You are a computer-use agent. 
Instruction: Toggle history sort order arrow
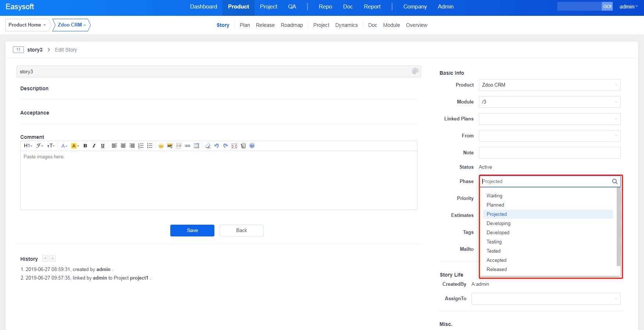(45, 259)
